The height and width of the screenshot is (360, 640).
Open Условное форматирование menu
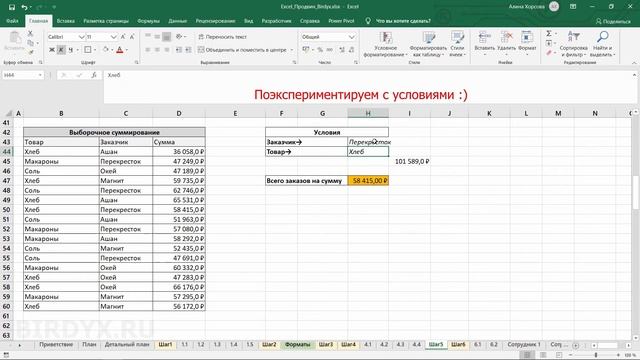tap(385, 44)
